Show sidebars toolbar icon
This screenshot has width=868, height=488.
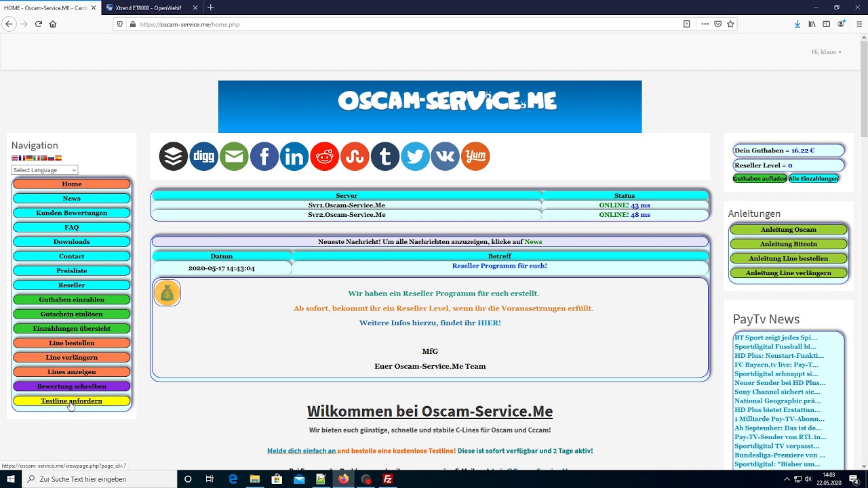(826, 24)
